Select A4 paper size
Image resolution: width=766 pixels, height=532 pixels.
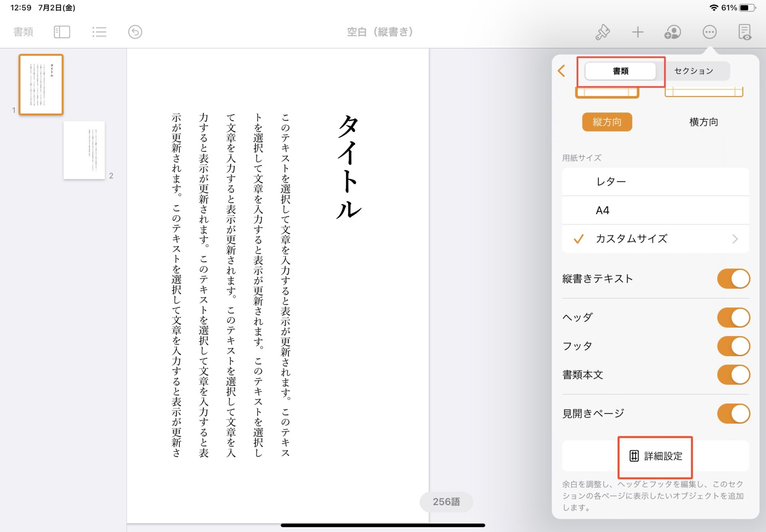tap(655, 210)
